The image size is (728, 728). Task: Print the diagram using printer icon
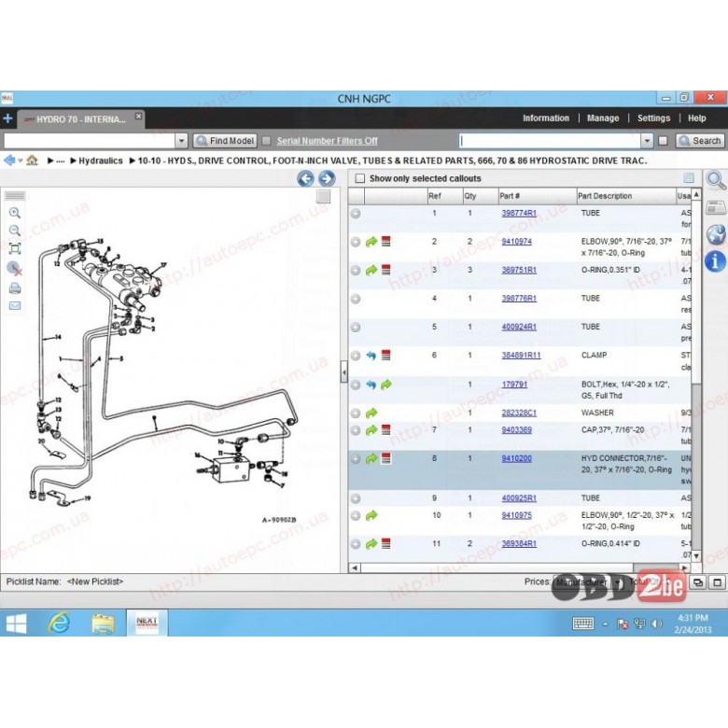14,288
